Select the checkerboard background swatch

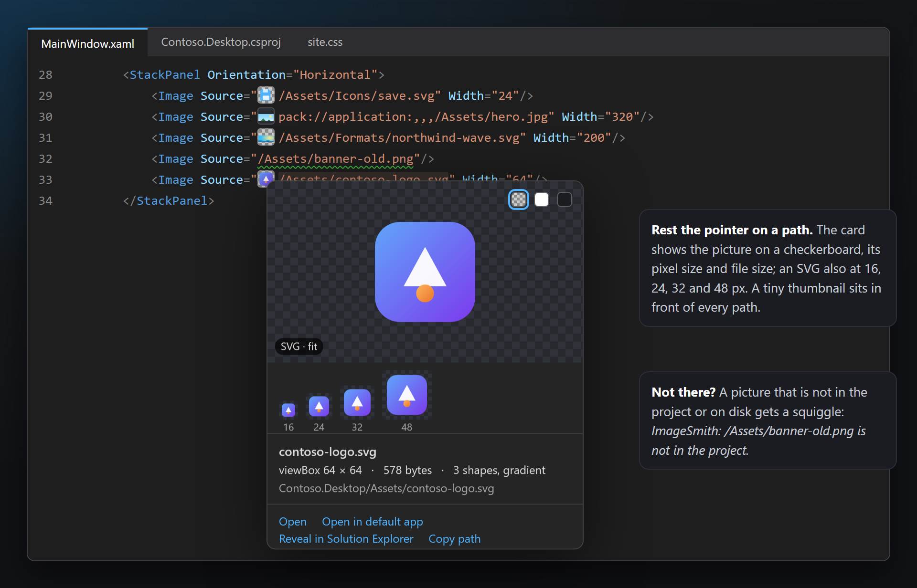519,199
